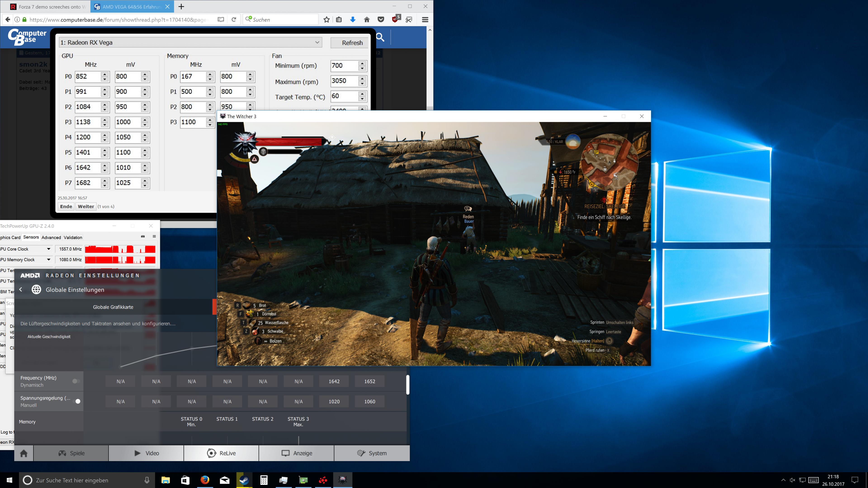Open the ReLive section
This screenshot has width=868, height=488.
coord(221,453)
